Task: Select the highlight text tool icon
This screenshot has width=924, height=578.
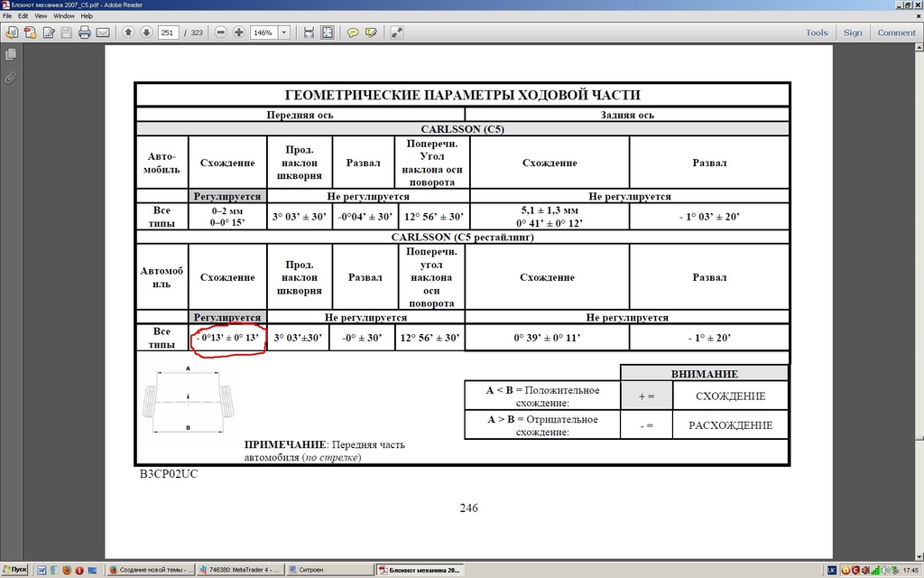Action: pos(371,33)
